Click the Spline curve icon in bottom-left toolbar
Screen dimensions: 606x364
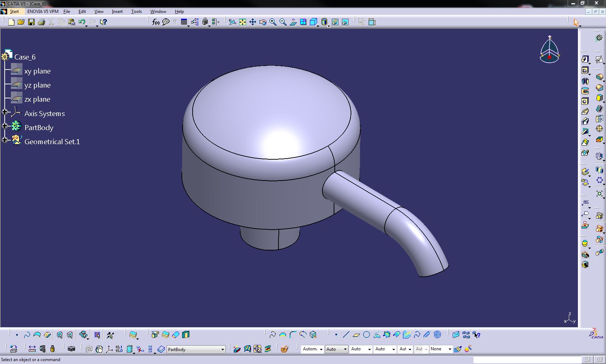[x=27, y=335]
